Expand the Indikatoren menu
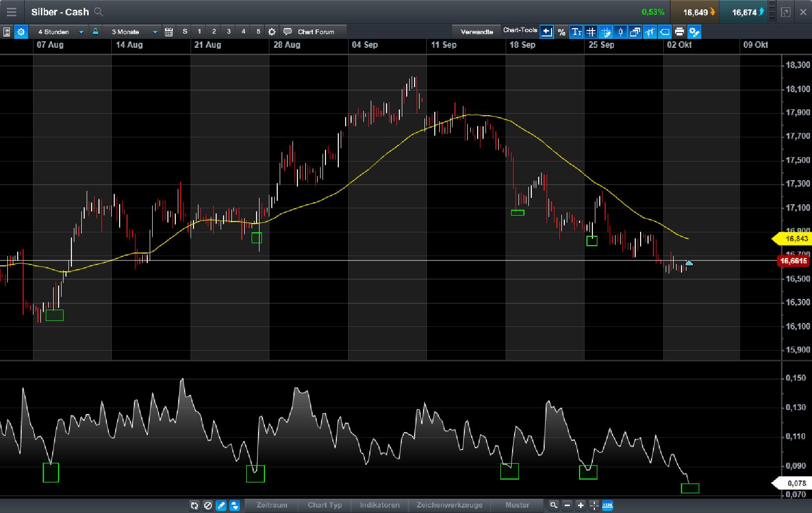 [x=379, y=506]
